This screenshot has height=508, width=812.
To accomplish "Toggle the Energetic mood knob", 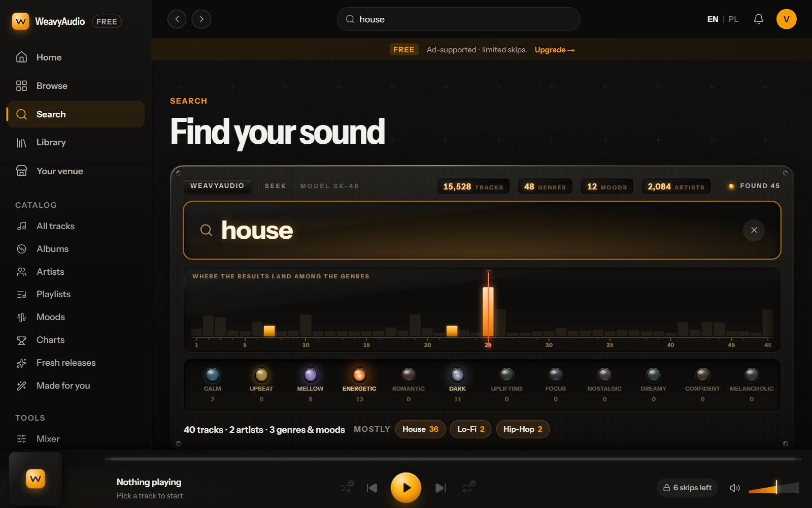I will coord(359,375).
